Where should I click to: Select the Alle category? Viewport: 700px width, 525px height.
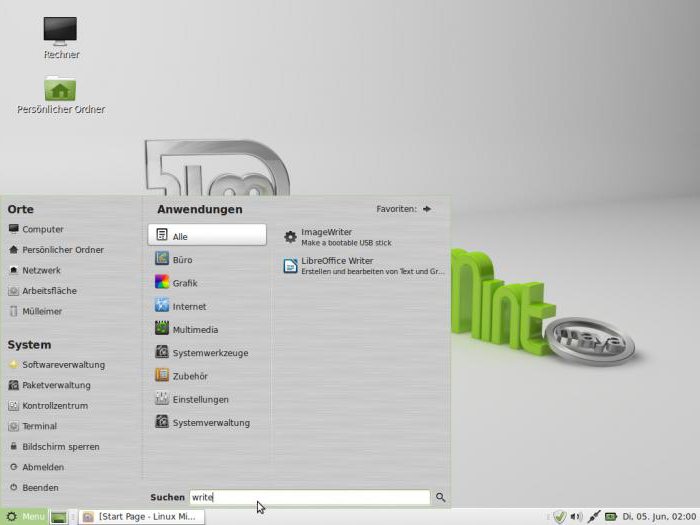[x=207, y=235]
